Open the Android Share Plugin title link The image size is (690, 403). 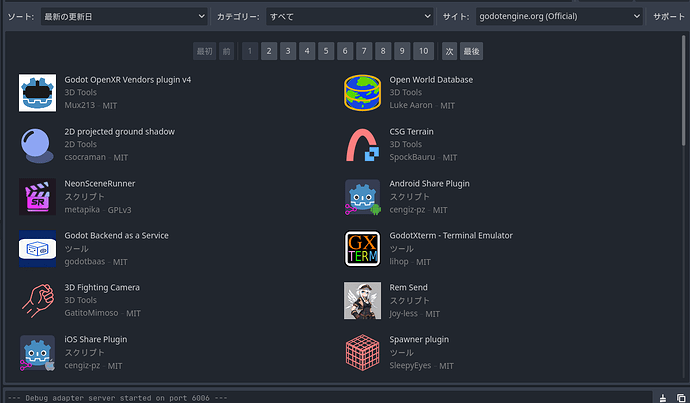(429, 183)
